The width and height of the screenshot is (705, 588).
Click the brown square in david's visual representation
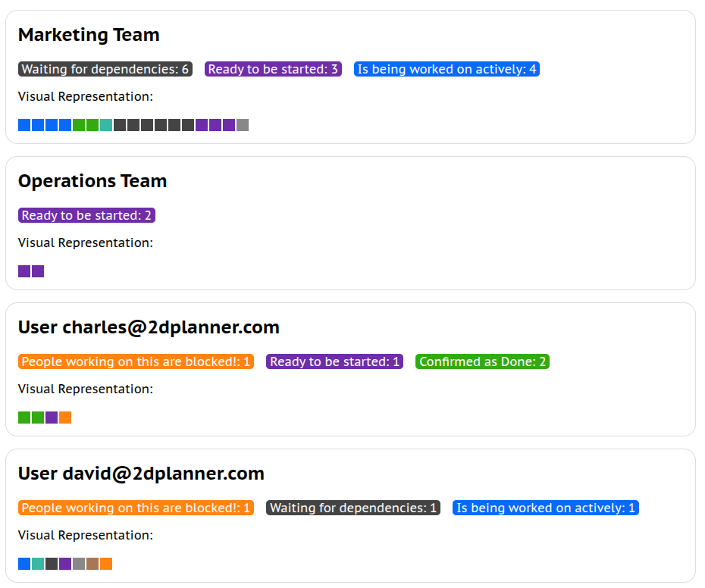tap(92, 564)
